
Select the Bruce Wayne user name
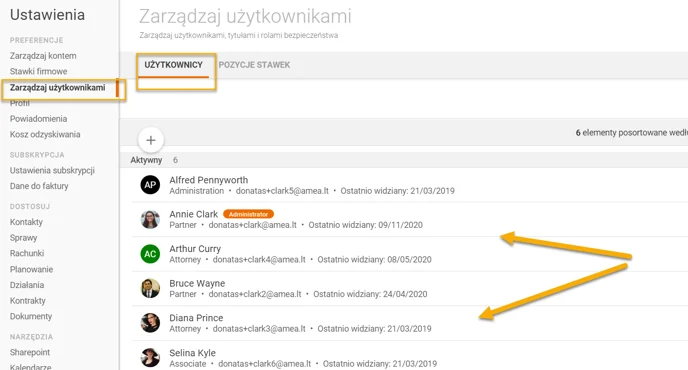197,284
